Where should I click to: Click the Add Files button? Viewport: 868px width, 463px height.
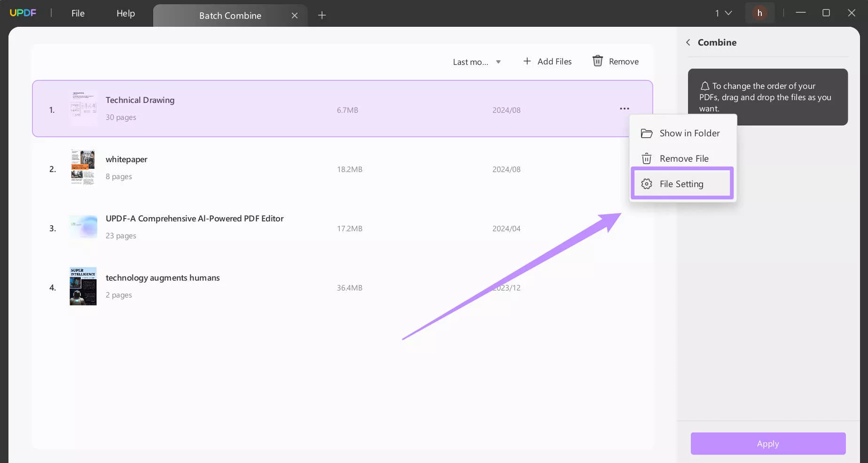point(547,62)
